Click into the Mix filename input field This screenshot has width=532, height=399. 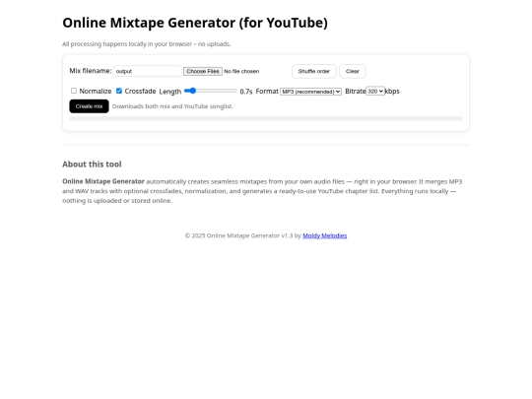[x=147, y=71]
